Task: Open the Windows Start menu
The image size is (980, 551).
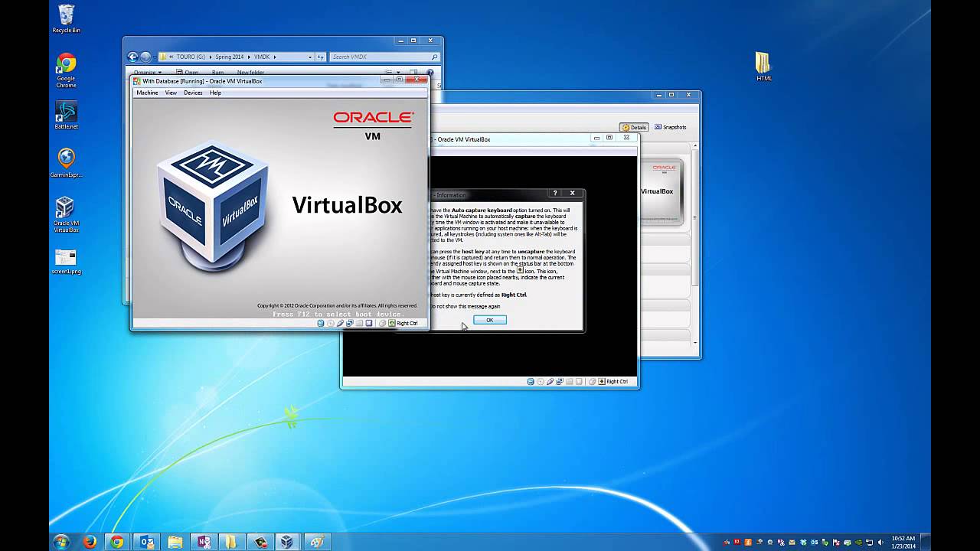Action: click(x=61, y=541)
